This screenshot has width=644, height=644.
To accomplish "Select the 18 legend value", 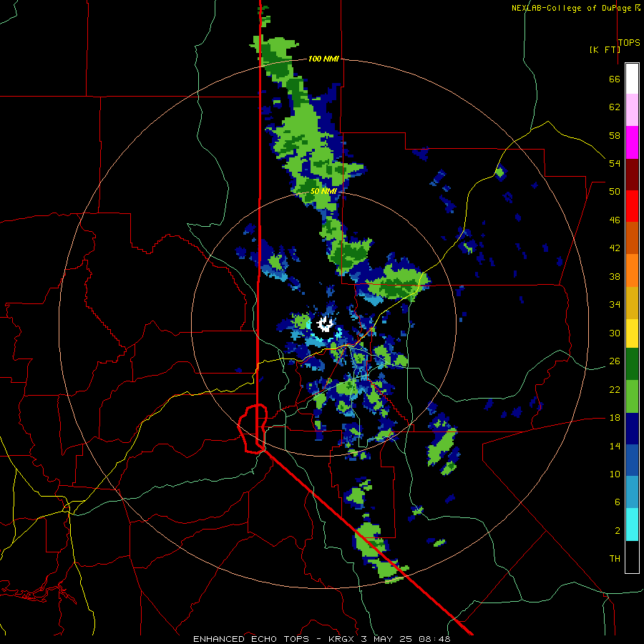I will (x=615, y=418).
